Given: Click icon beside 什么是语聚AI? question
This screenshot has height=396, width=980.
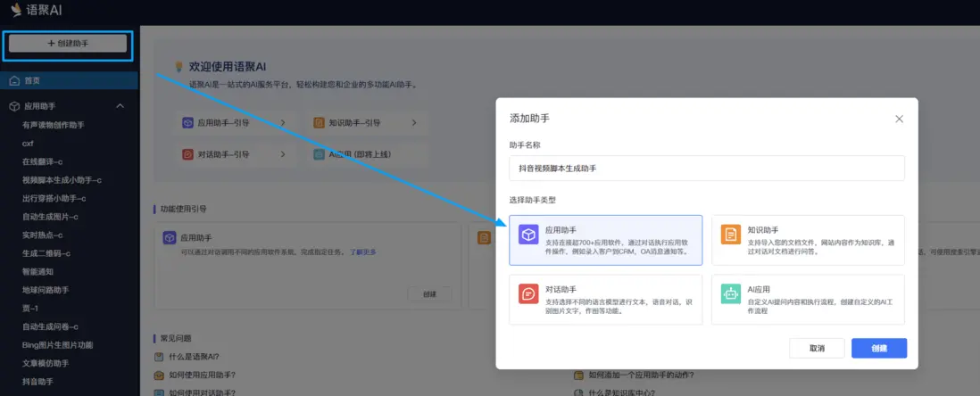Looking at the screenshot, I should click(159, 358).
